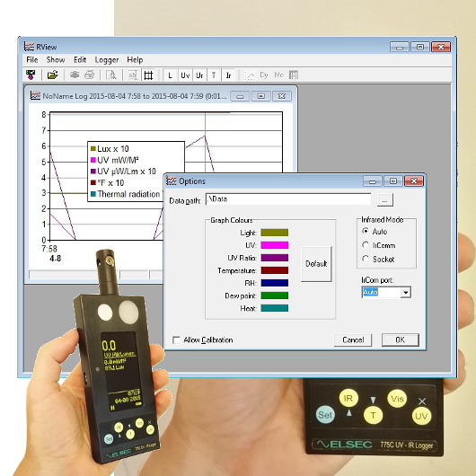The width and height of the screenshot is (476, 476).
Task: Click the Temperature colour swatch
Action: coord(275,270)
